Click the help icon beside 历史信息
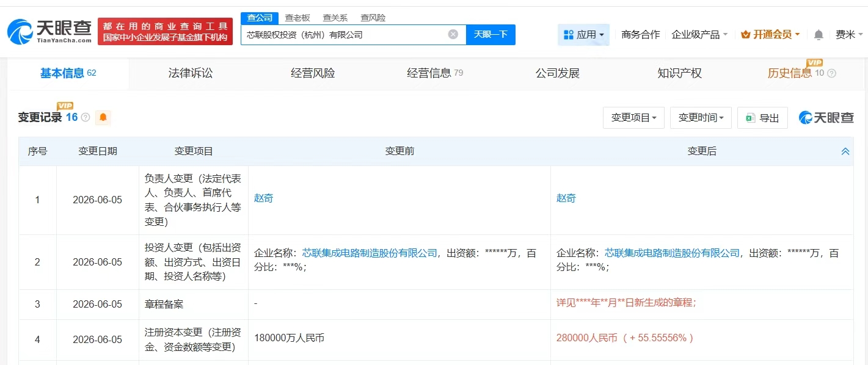Screen dimensions: 868x365 tap(831, 73)
